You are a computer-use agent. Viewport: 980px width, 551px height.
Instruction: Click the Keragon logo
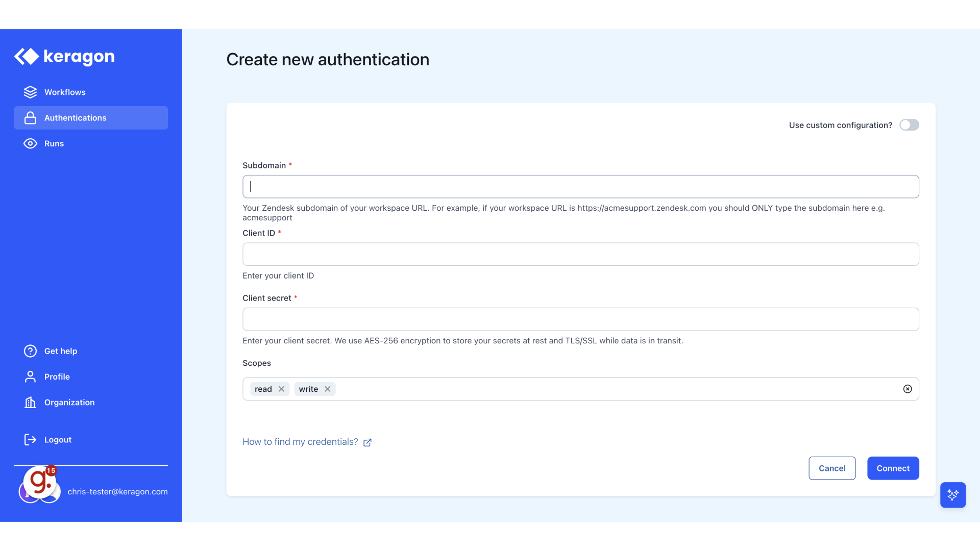(x=64, y=57)
